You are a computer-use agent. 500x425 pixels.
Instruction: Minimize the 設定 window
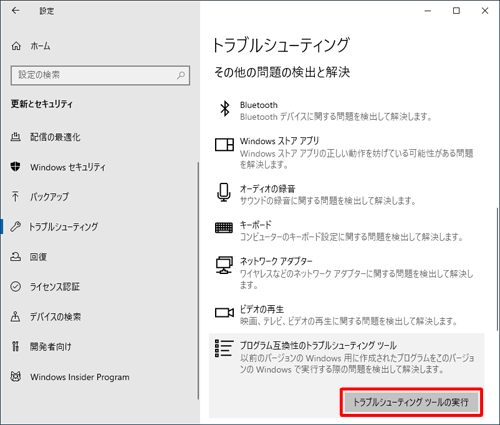(428, 11)
